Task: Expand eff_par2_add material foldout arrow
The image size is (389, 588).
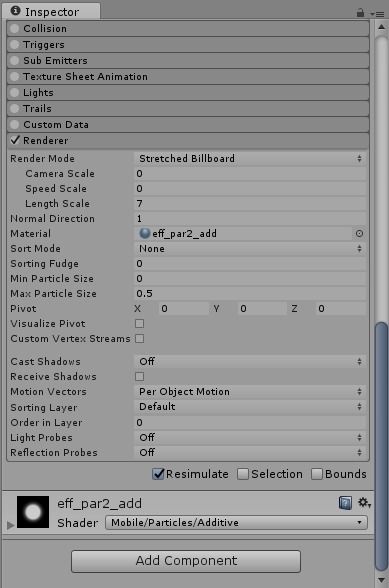Action: (x=11, y=525)
